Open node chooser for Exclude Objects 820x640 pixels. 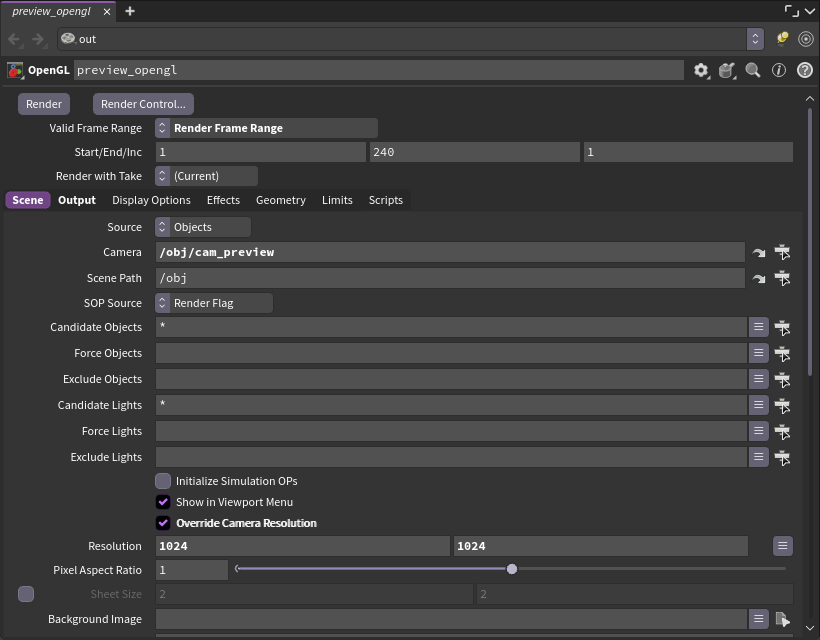[x=782, y=380]
